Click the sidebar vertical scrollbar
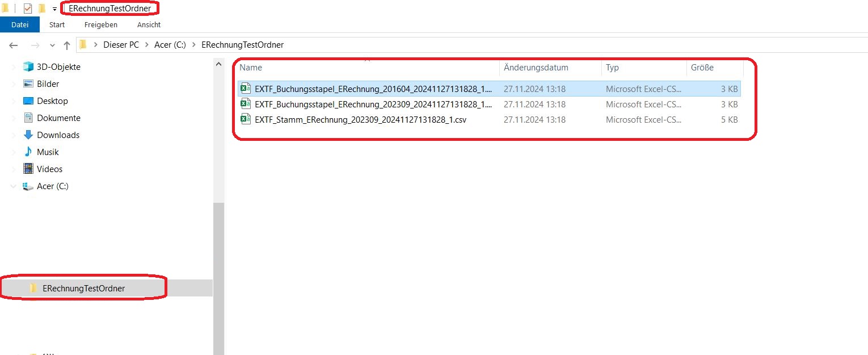Viewport: 868px width, 355px height. pos(218,273)
